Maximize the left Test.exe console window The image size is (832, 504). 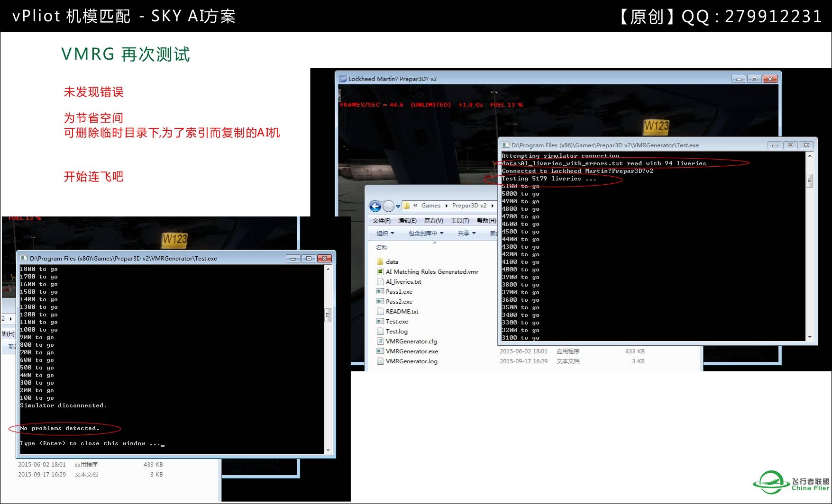click(309, 259)
